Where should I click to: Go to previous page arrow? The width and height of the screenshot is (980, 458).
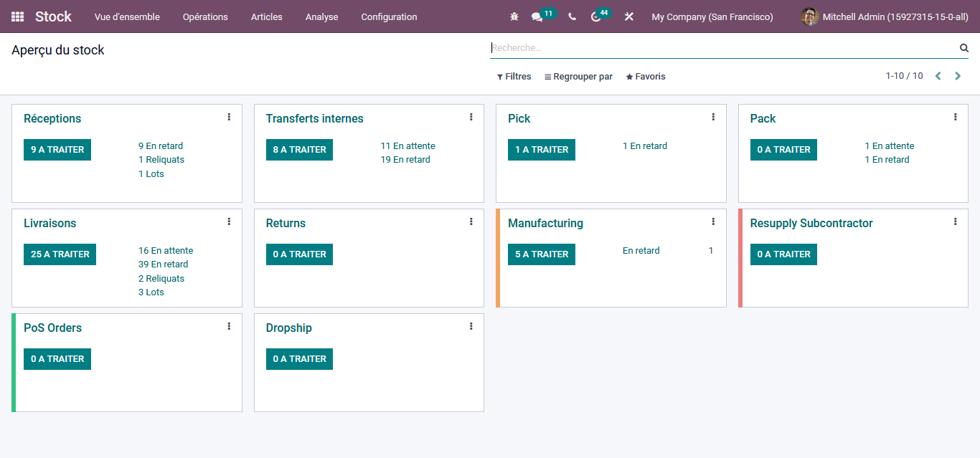click(x=938, y=76)
